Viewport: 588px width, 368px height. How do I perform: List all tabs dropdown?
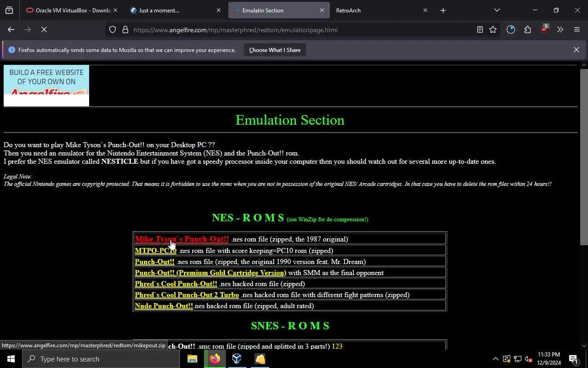tap(497, 10)
